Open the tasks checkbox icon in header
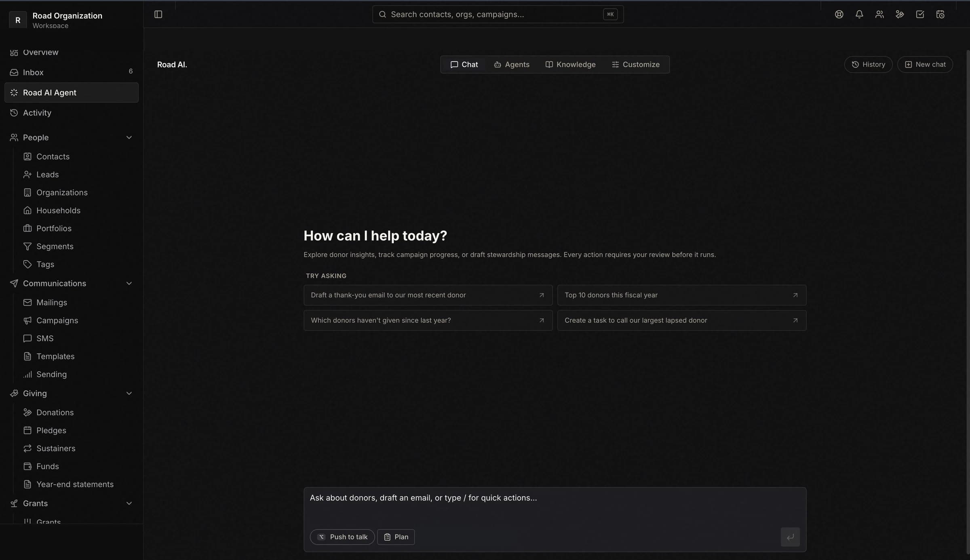This screenshot has height=560, width=970. pyautogui.click(x=920, y=14)
